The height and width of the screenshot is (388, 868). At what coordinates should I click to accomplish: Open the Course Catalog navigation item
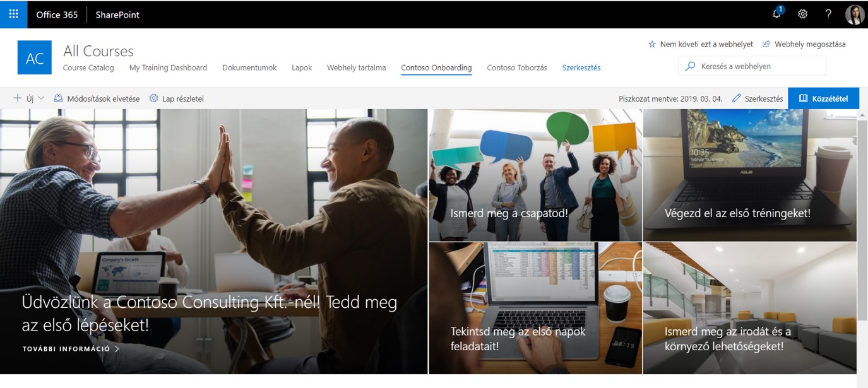coord(88,68)
